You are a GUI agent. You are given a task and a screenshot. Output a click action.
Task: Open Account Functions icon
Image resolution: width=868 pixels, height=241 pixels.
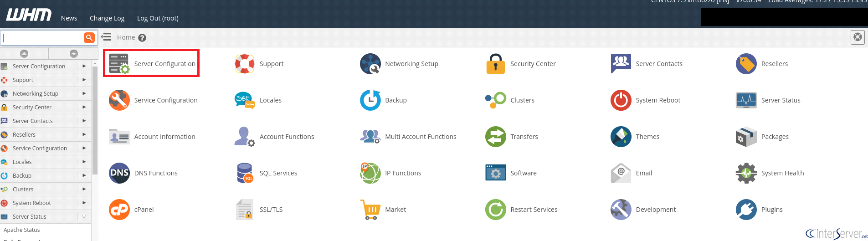[245, 137]
